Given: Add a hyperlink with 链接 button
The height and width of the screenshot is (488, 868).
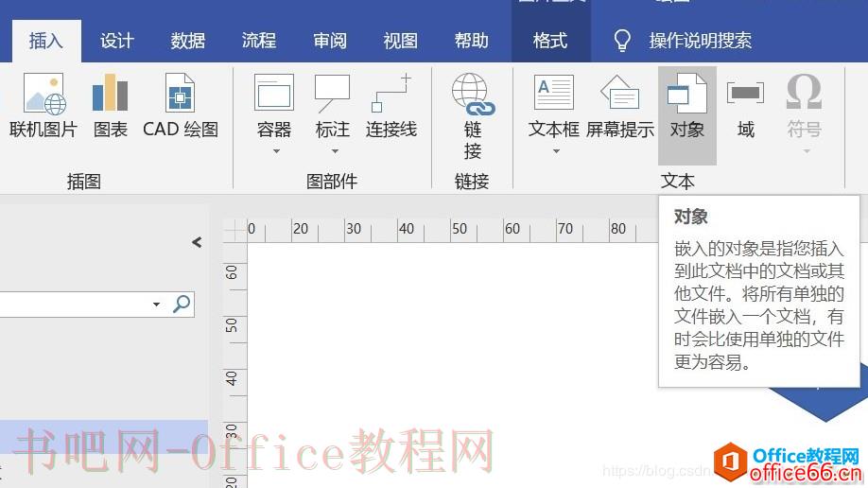Looking at the screenshot, I should [x=472, y=116].
